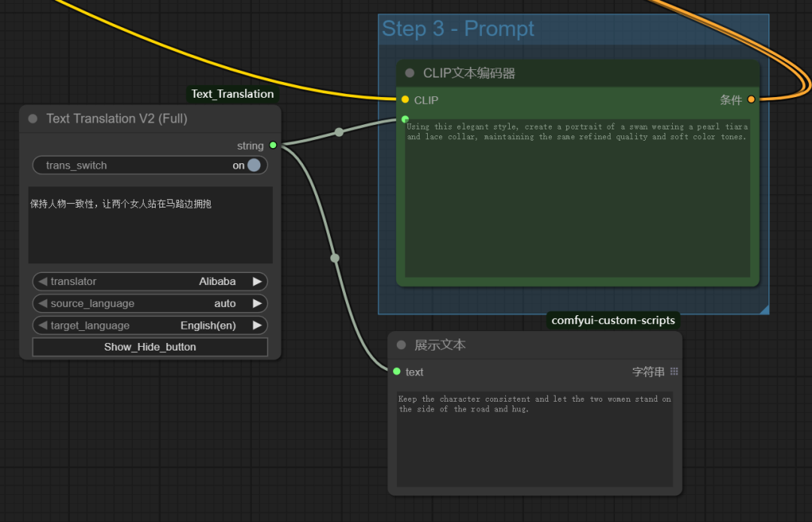Select previous translator with left arrow
This screenshot has width=812, height=522.
42,281
